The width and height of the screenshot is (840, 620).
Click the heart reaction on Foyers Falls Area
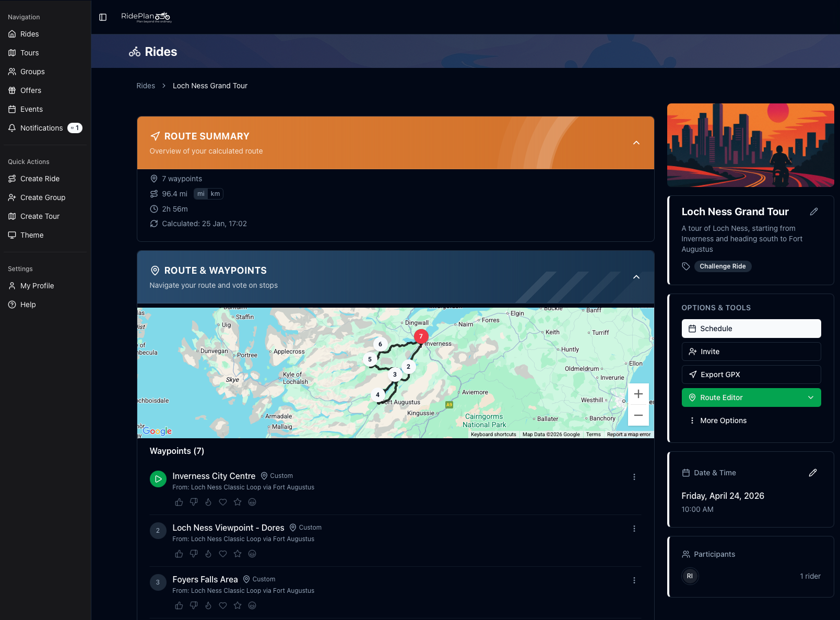point(223,605)
